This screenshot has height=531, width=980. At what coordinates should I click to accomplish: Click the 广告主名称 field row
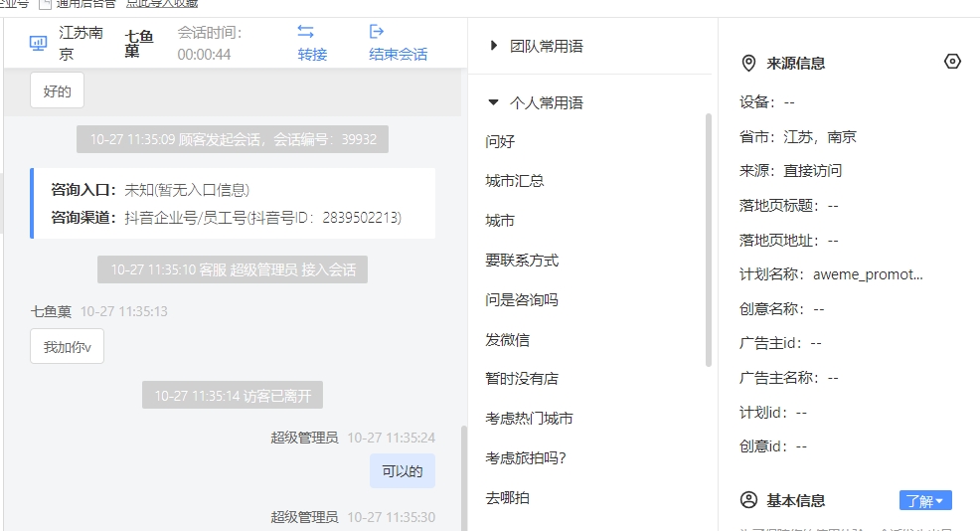(789, 378)
